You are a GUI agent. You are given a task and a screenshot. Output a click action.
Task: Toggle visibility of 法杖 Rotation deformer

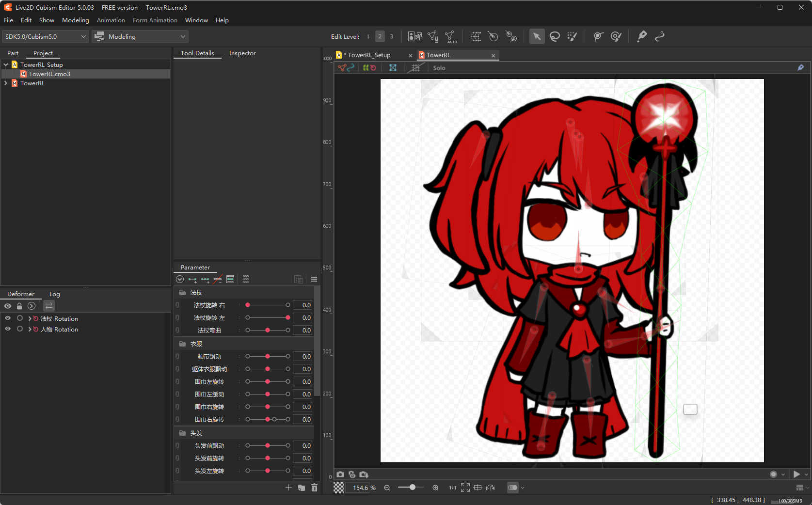tap(8, 318)
